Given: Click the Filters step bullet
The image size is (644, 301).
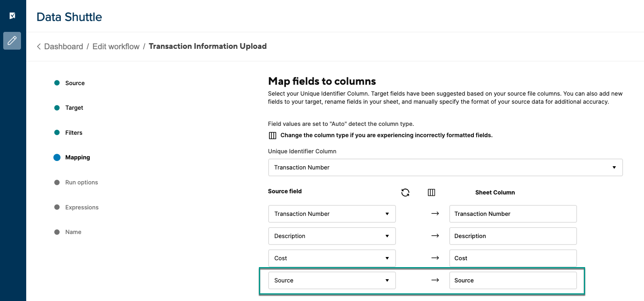Looking at the screenshot, I should 57,132.
